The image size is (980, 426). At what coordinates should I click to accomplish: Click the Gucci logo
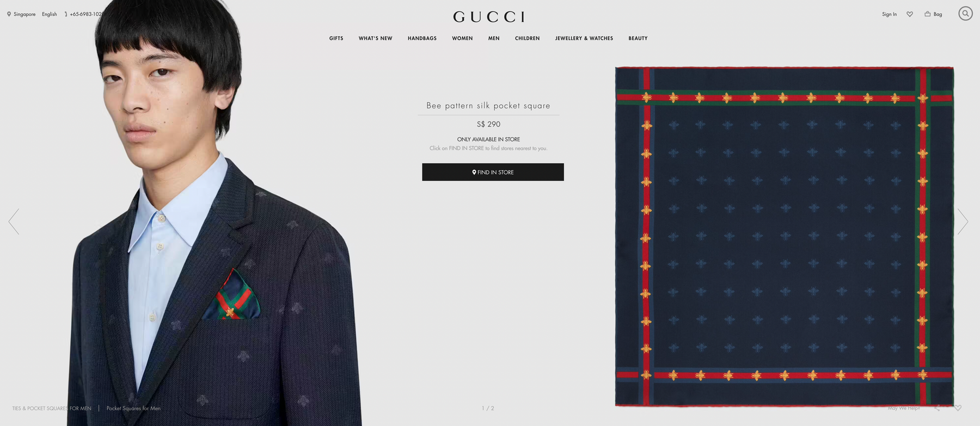click(489, 17)
